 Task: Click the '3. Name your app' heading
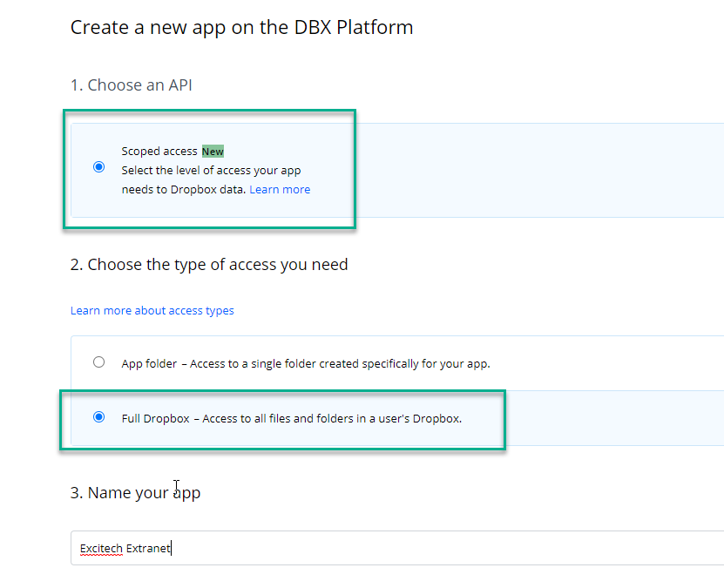click(135, 492)
